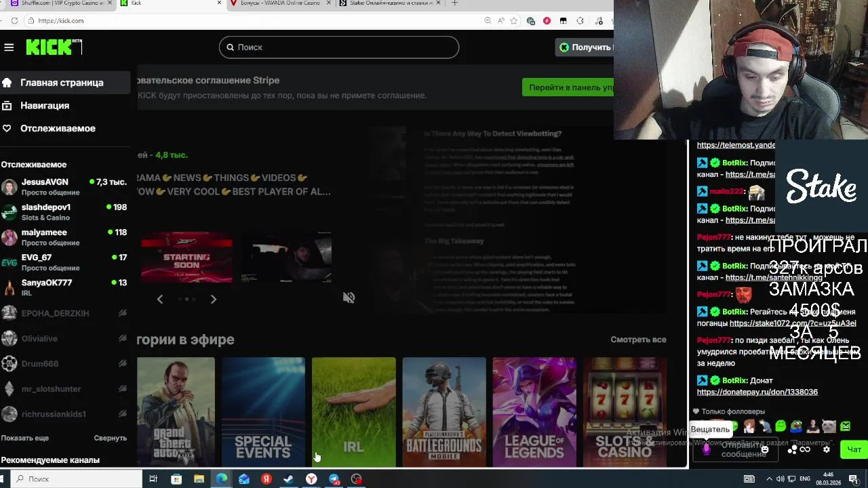Open chat settings gear icon
This screenshot has height=488, width=868.
[826, 449]
